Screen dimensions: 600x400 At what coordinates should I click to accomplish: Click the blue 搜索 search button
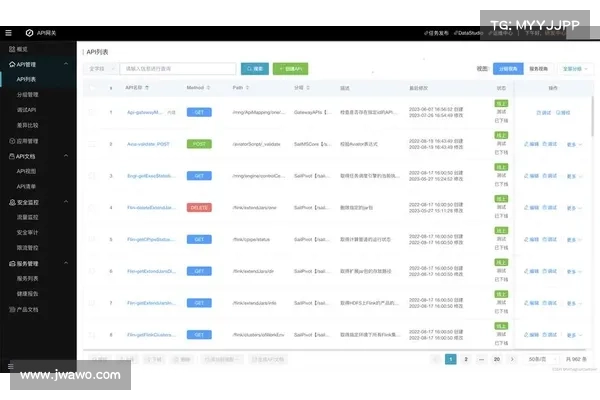[254, 69]
